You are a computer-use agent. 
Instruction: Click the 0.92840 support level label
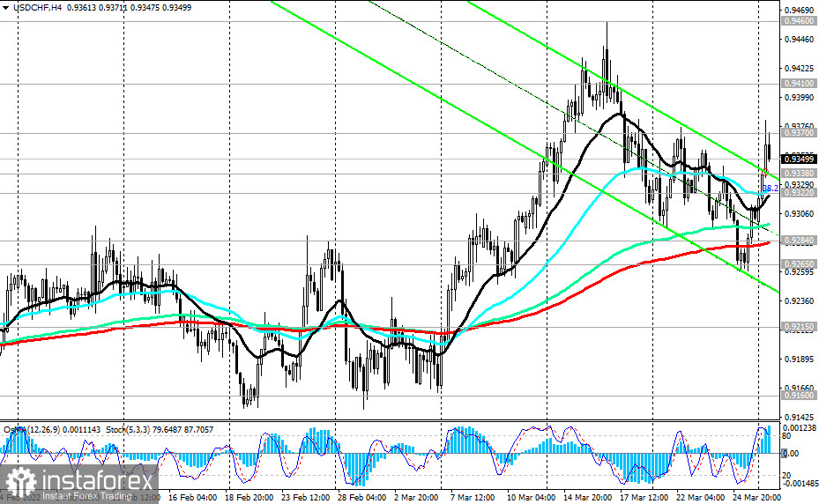pyautogui.click(x=799, y=241)
